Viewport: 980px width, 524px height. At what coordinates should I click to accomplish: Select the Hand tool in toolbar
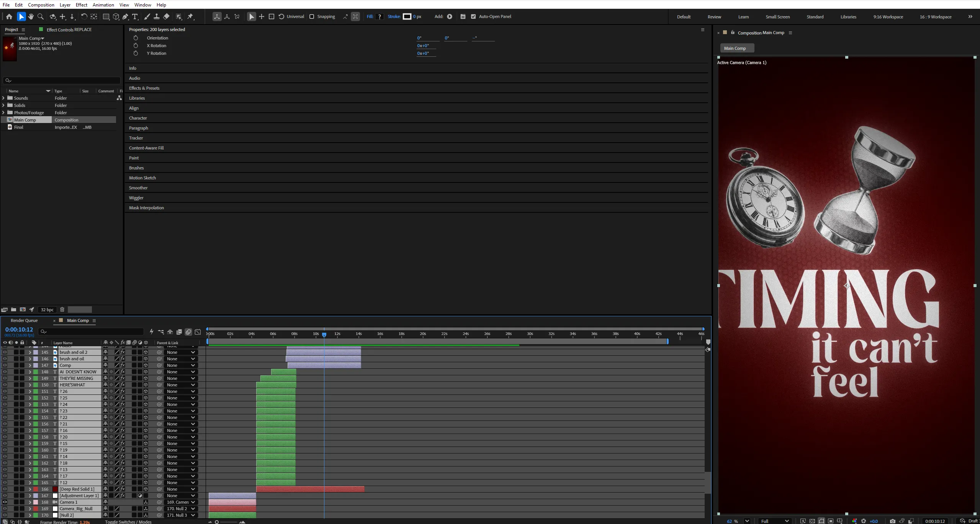(31, 16)
